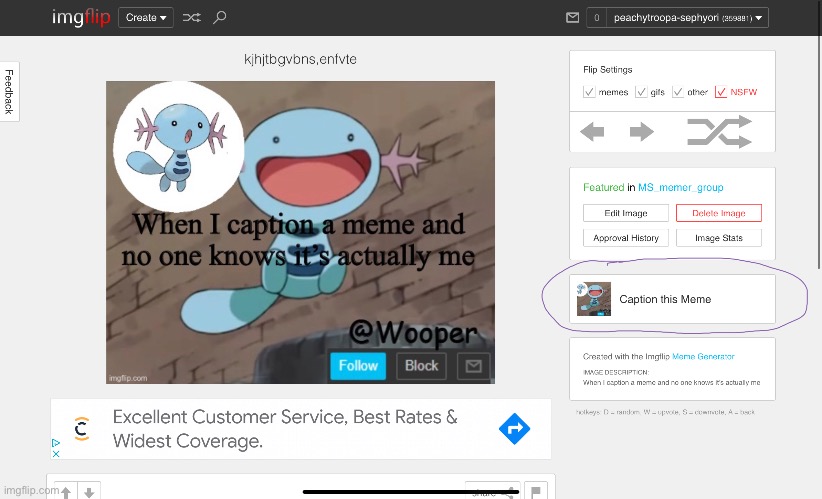View the notifications count box showing 0
The width and height of the screenshot is (822, 499).
click(597, 18)
